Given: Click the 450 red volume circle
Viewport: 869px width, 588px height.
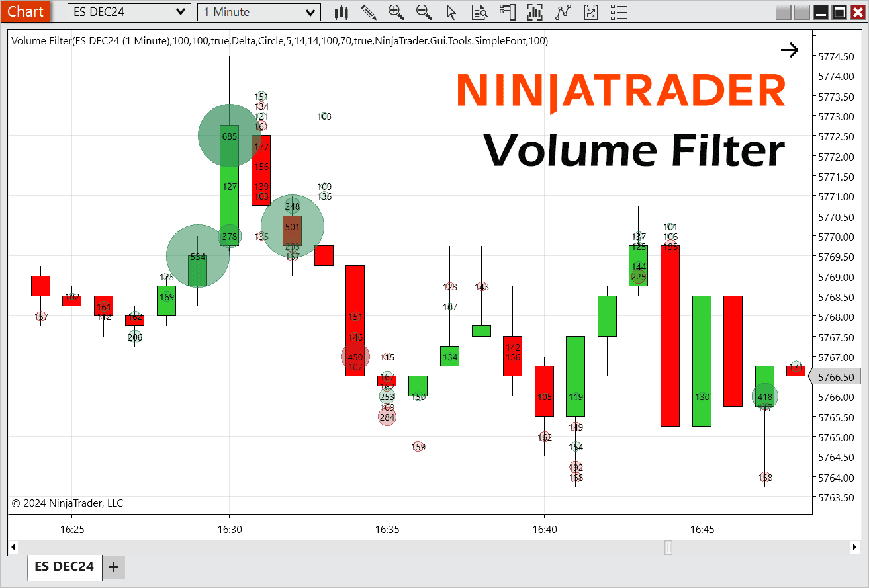Looking at the screenshot, I should [x=355, y=357].
